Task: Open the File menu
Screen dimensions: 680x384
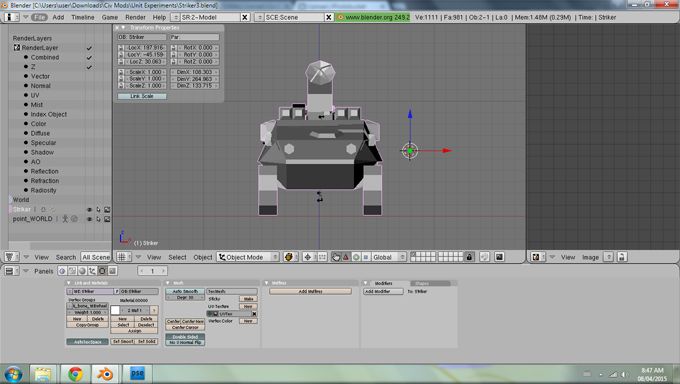Action: pos(39,17)
